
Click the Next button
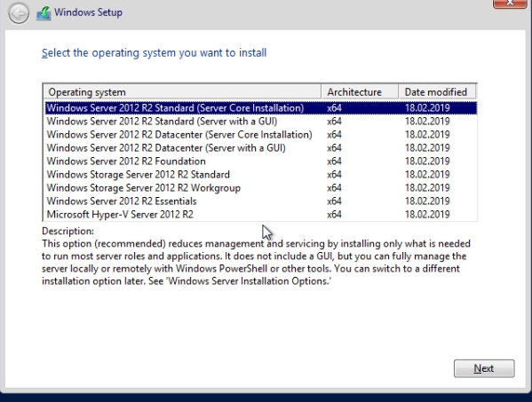point(484,368)
